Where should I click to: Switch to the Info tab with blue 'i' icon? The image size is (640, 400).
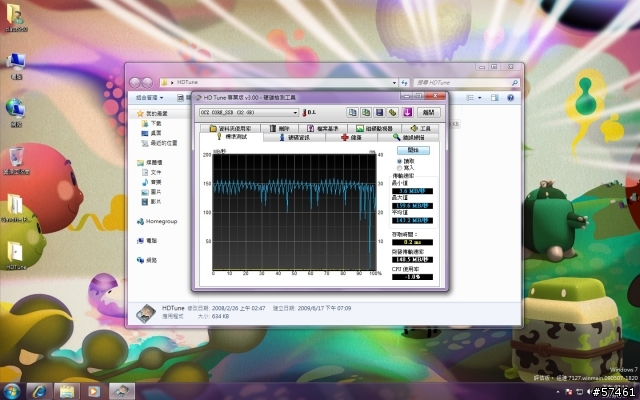[x=295, y=138]
